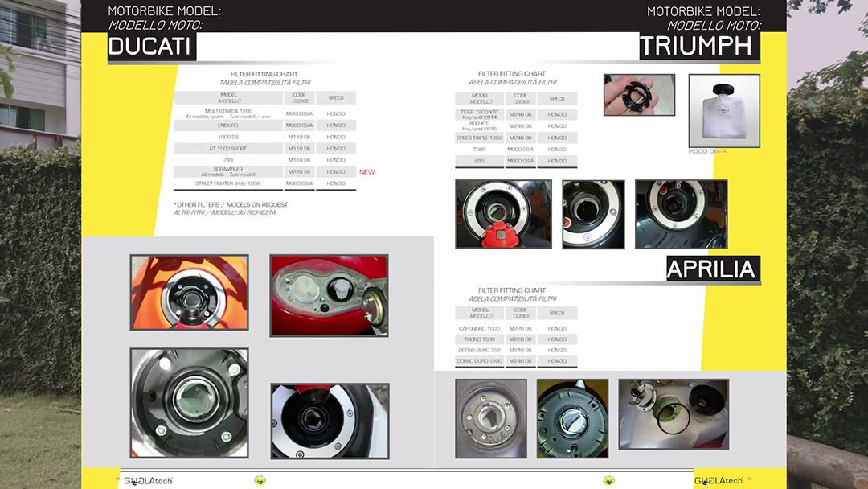This screenshot has width=868, height=489.
Task: Click the red NEW label beside Scrambler row
Action: 367,171
